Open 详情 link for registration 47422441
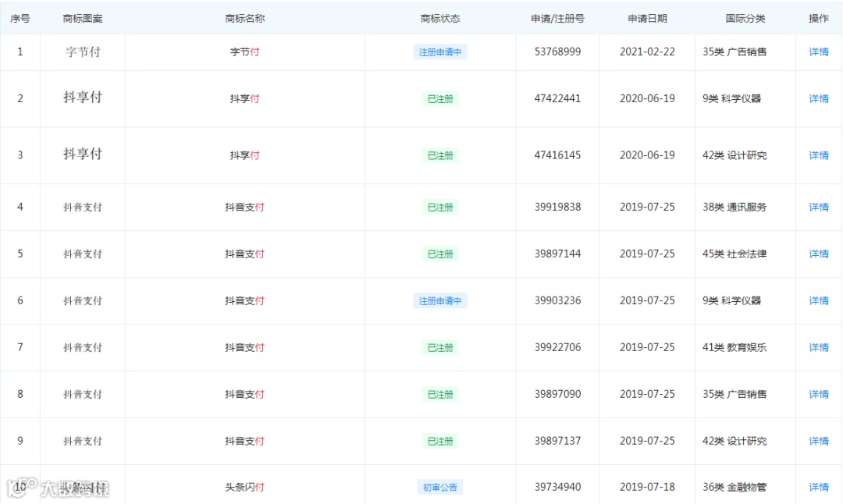Screen dimensions: 843x504 tap(818, 99)
